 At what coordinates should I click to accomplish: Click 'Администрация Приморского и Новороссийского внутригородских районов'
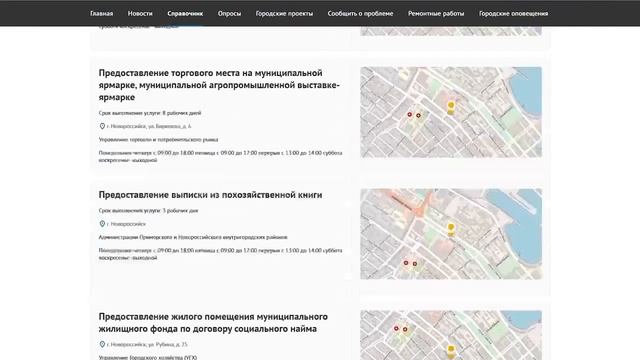193,237
